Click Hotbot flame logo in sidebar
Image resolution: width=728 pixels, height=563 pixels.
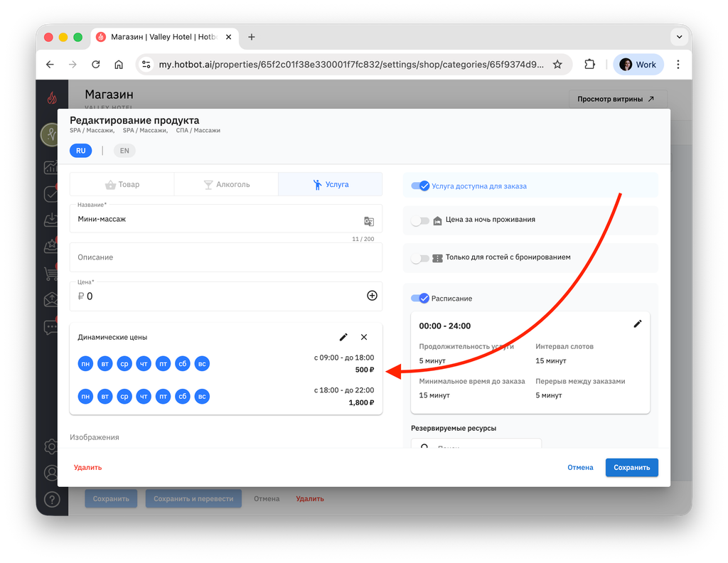[52, 98]
